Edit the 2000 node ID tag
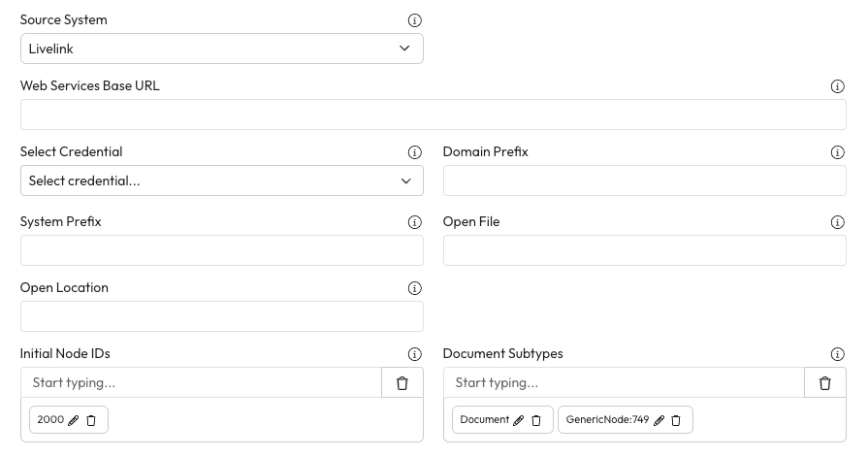The width and height of the screenshot is (868, 458). pos(74,420)
